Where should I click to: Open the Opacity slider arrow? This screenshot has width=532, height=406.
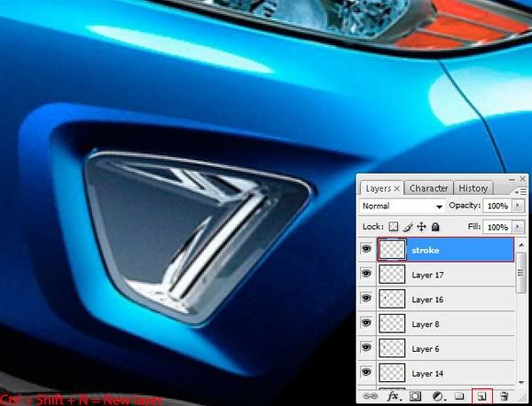(518, 206)
